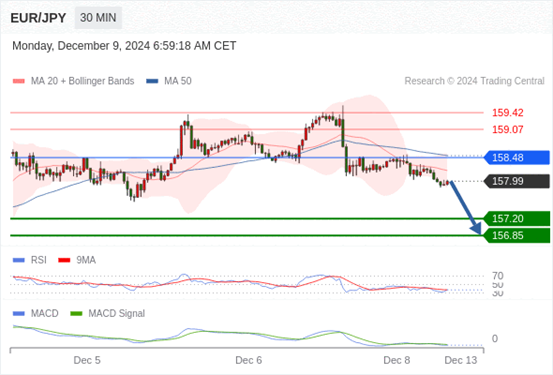Click the green 157.20 support tag
This screenshot has height=375, width=553.
pyautogui.click(x=517, y=219)
